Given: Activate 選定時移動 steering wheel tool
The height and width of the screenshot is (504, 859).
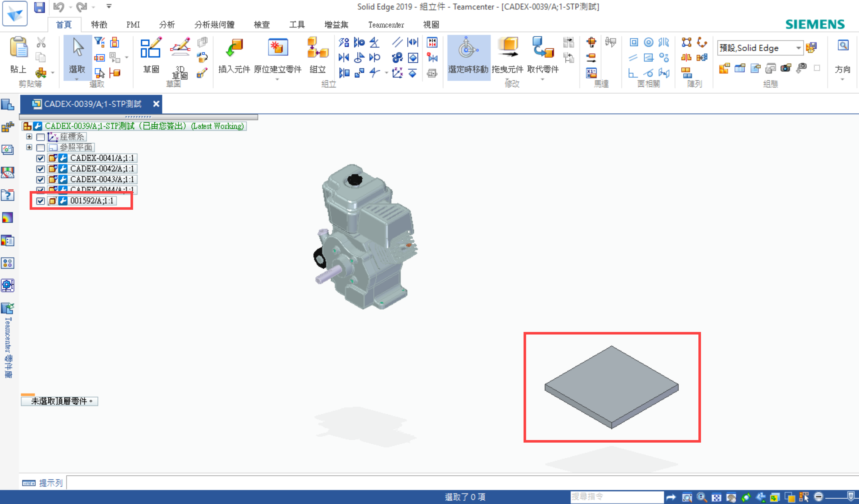Looking at the screenshot, I should [468, 57].
